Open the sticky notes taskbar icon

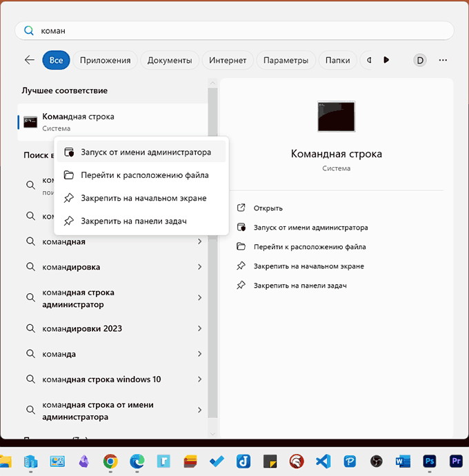270,462
